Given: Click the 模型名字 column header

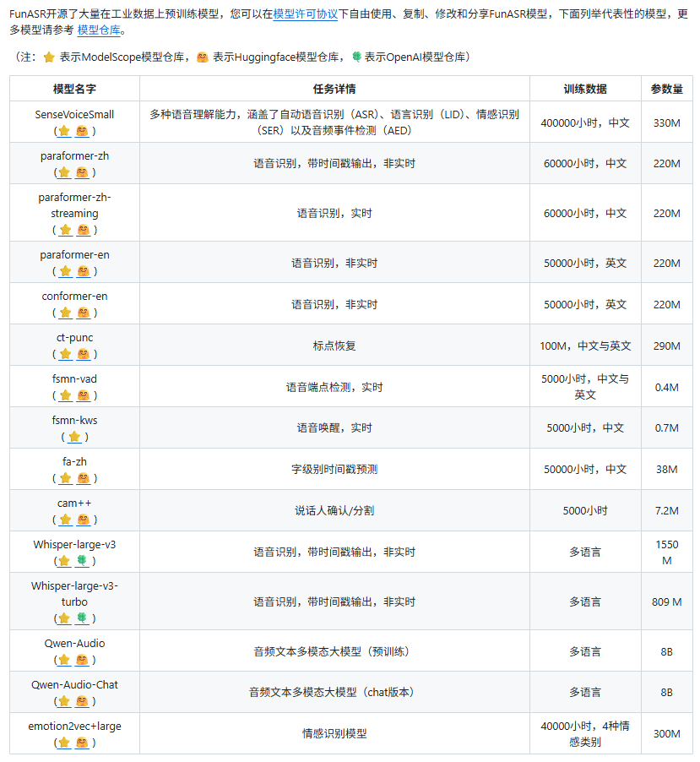Looking at the screenshot, I should (74, 89).
